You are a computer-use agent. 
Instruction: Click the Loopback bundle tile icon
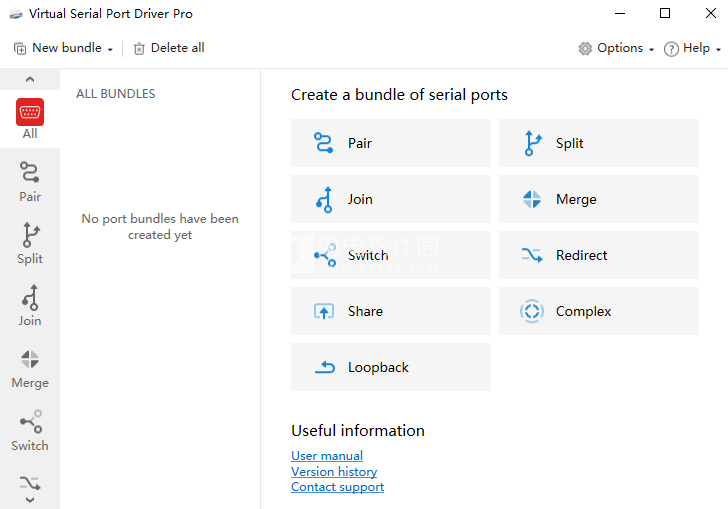(x=325, y=367)
